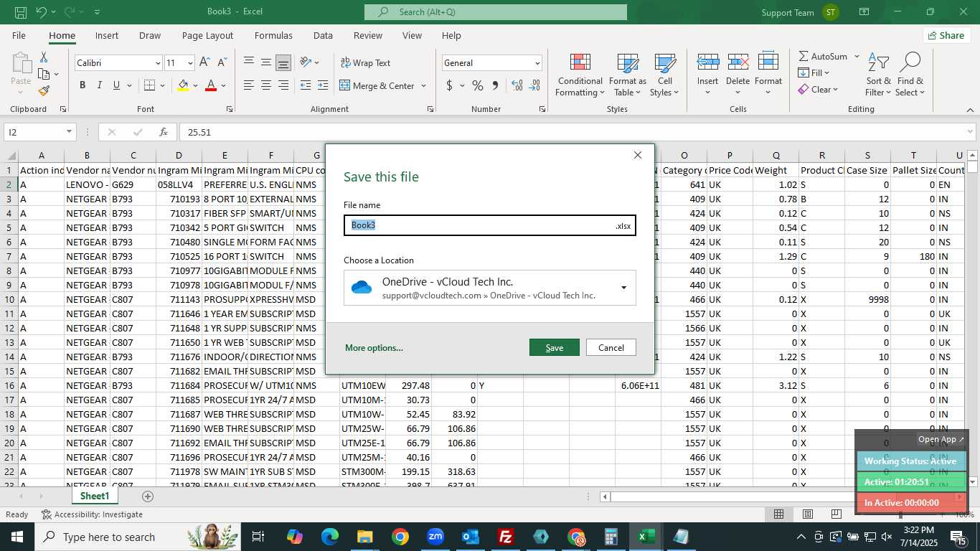
Task: Open the font name Calibri dropdown
Action: coord(158,63)
